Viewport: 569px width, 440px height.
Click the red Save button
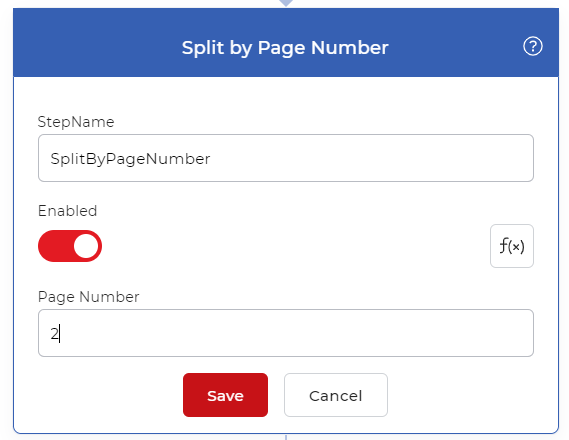pos(225,395)
